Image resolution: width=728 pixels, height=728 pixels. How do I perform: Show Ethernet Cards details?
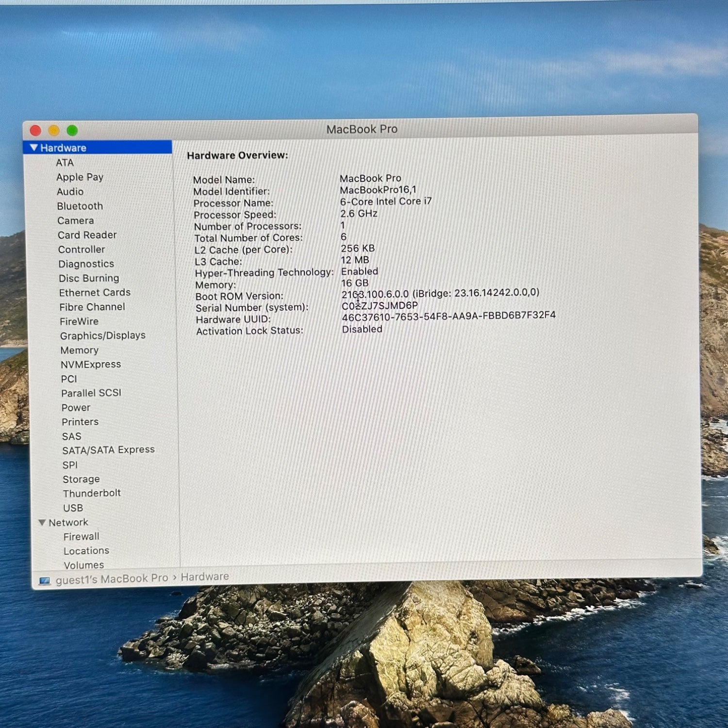(x=95, y=293)
